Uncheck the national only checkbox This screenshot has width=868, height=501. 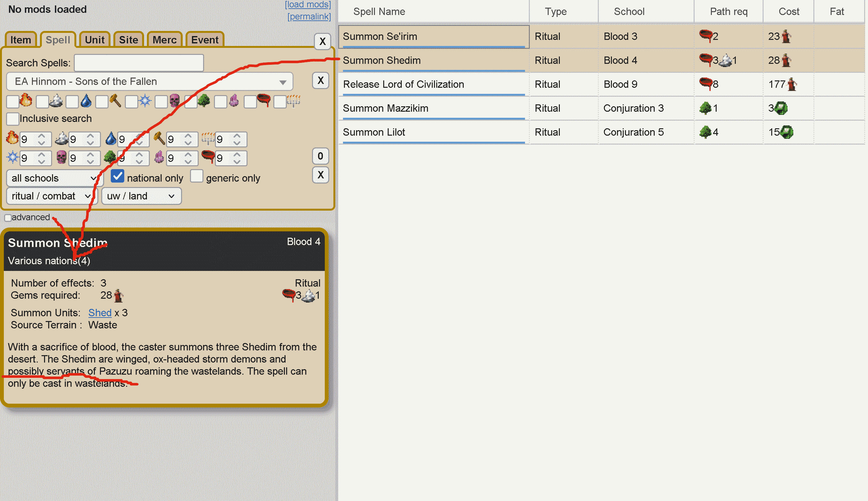118,176
